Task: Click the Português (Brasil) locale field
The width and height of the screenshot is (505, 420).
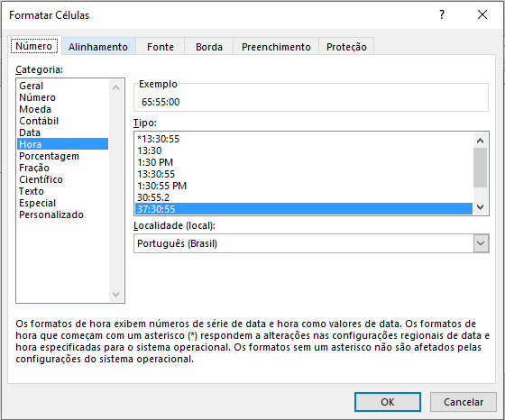Action: [304, 243]
